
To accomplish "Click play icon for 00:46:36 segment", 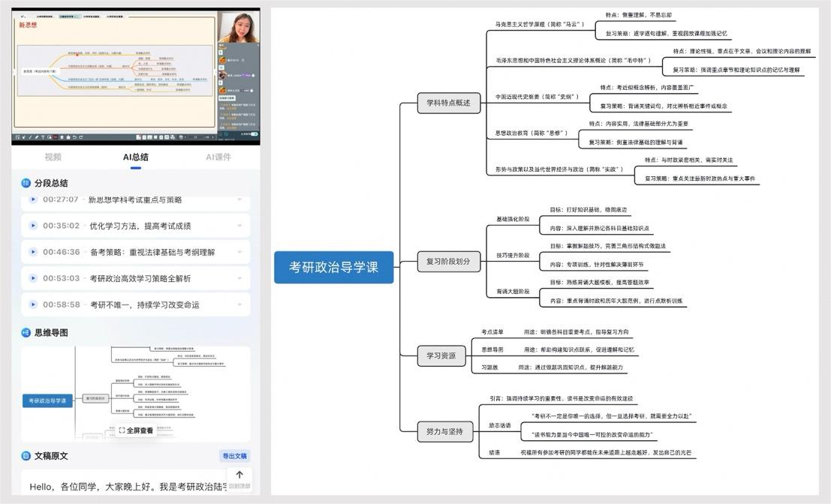I will (x=32, y=252).
